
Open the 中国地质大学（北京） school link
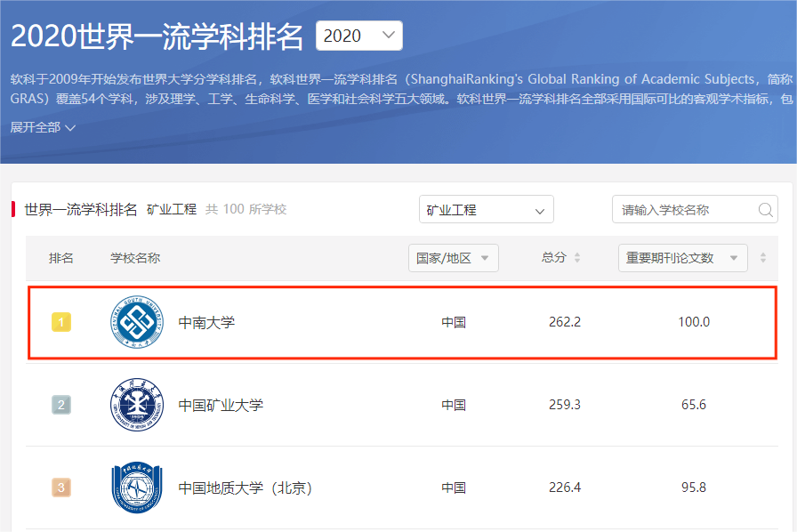point(245,488)
